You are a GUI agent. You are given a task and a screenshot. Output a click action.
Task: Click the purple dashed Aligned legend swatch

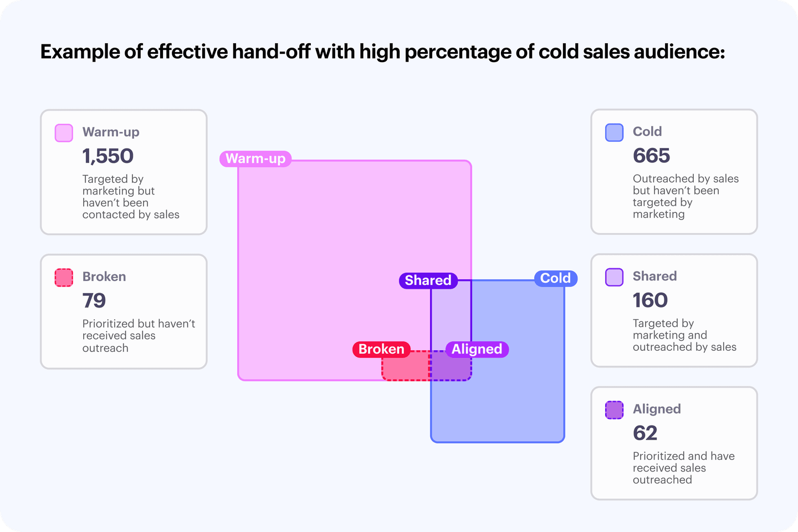pyautogui.click(x=614, y=410)
